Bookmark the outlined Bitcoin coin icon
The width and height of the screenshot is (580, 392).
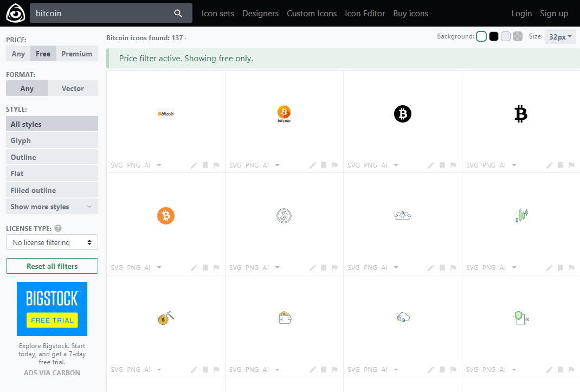pos(324,268)
